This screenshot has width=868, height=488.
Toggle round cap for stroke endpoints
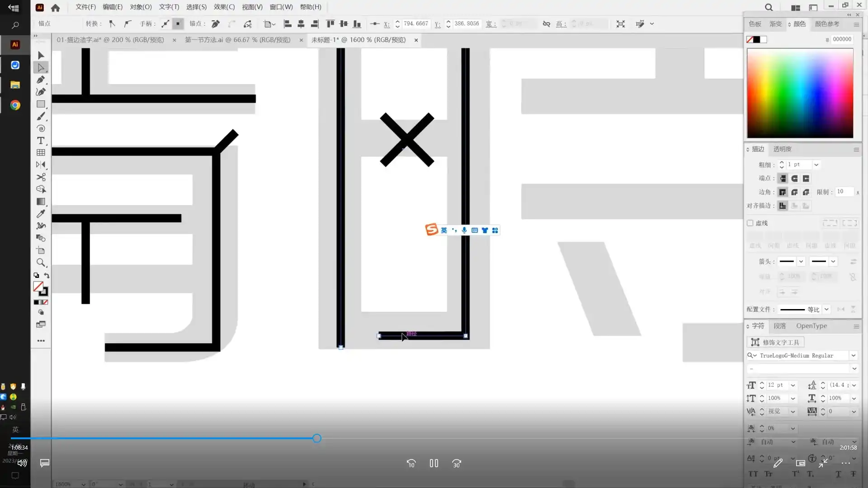pyautogui.click(x=794, y=178)
